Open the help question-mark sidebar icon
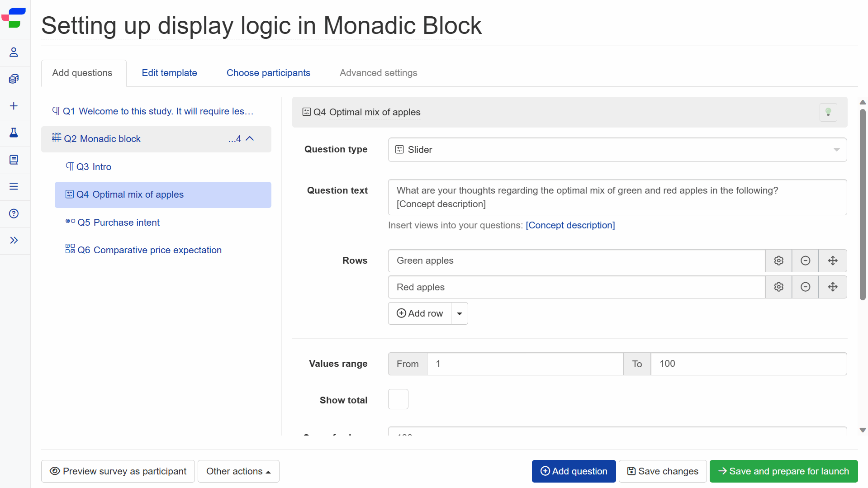 click(x=14, y=213)
